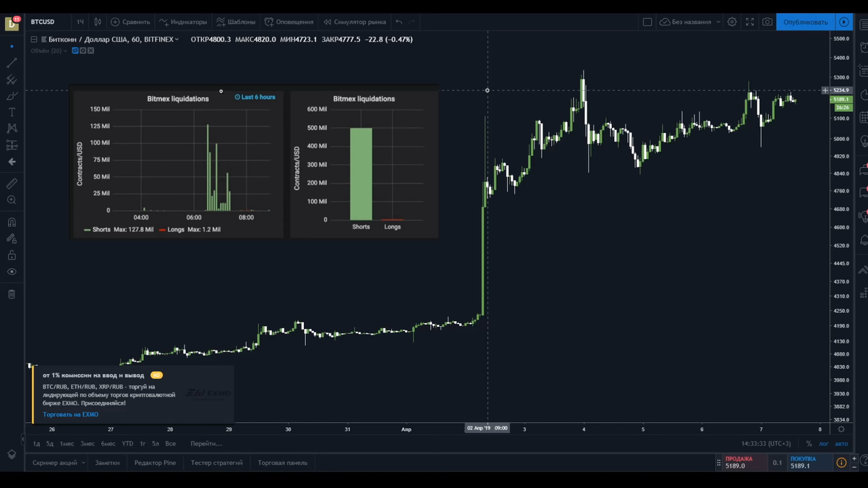
Task: Click the play icon beside Опубликовать
Action: click(x=843, y=22)
